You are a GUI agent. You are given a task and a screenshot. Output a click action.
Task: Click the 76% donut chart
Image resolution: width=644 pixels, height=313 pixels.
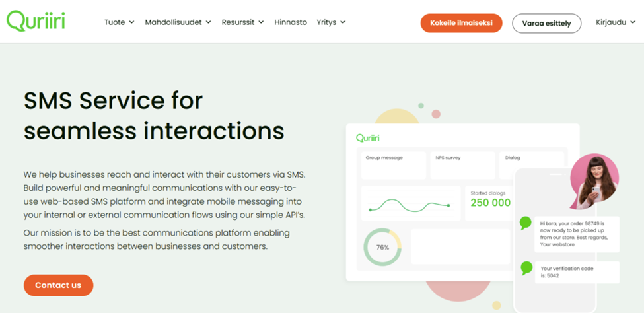pos(382,247)
